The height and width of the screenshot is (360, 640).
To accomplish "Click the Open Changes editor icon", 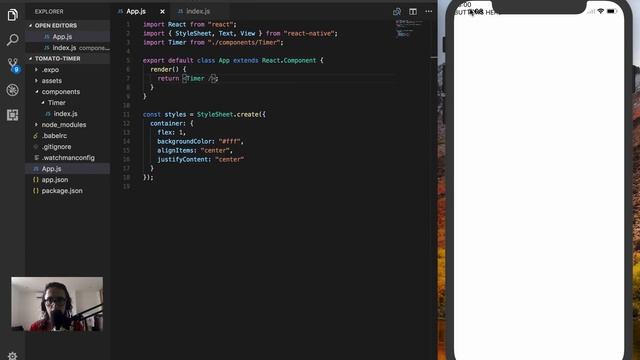I will coord(397,11).
